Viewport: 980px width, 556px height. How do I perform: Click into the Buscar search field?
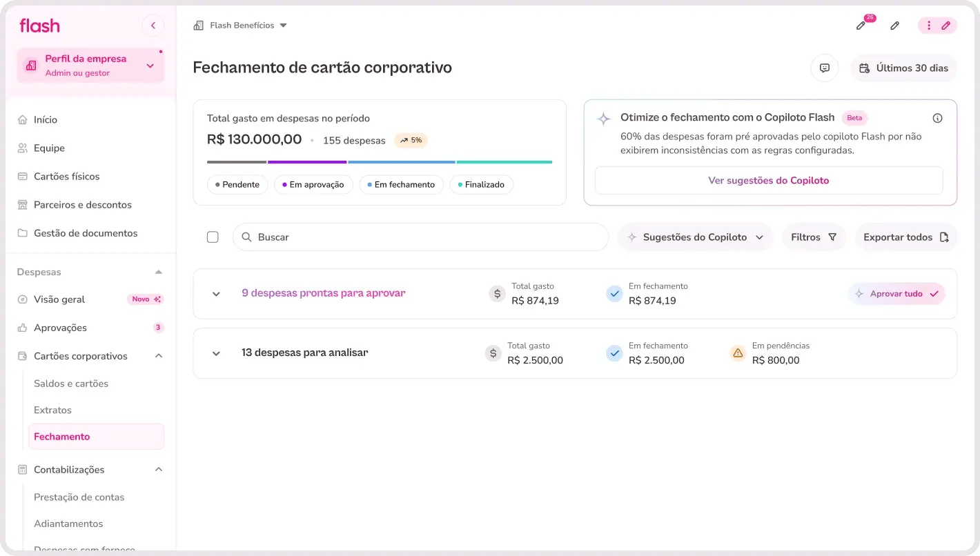[421, 237]
